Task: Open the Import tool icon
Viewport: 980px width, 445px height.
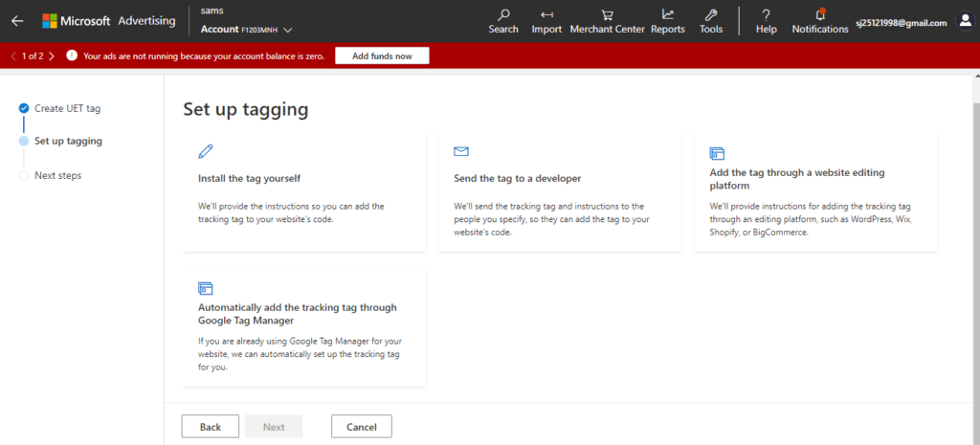Action: [546, 14]
